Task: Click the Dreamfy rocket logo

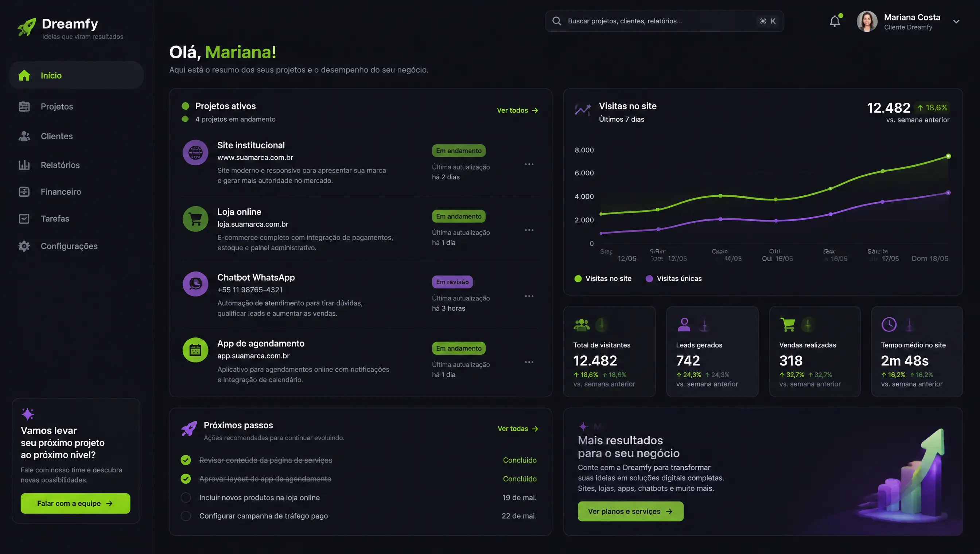Action: point(27,27)
